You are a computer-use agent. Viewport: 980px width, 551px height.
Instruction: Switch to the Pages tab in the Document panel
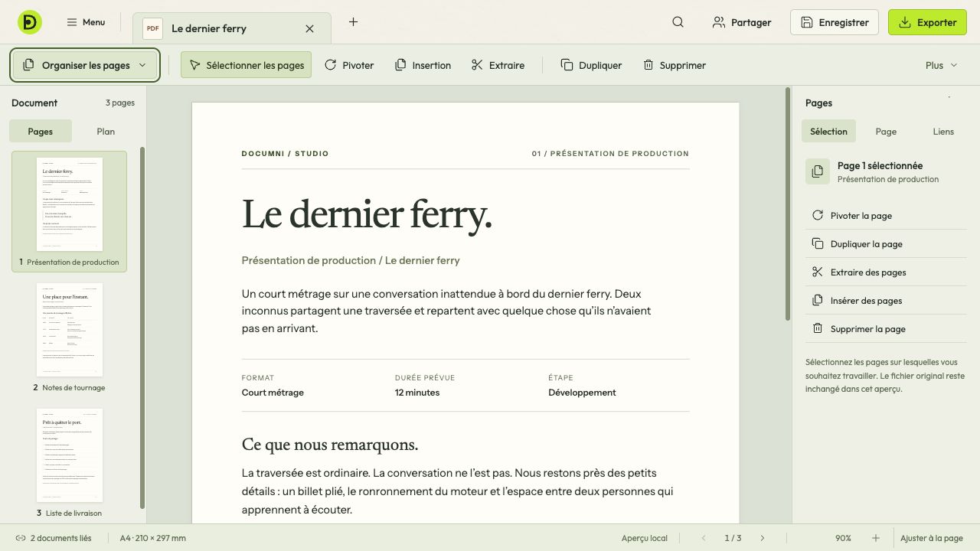coord(41,131)
